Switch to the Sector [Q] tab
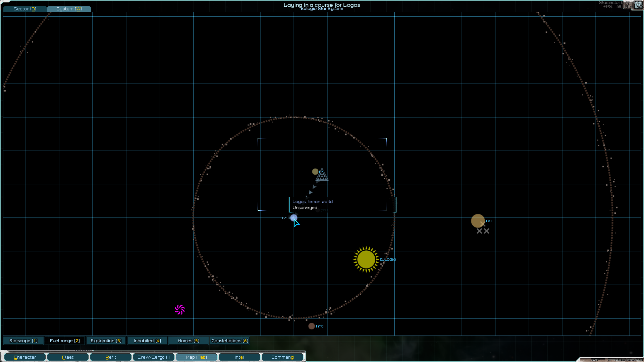This screenshot has width=644, height=362. [x=25, y=9]
